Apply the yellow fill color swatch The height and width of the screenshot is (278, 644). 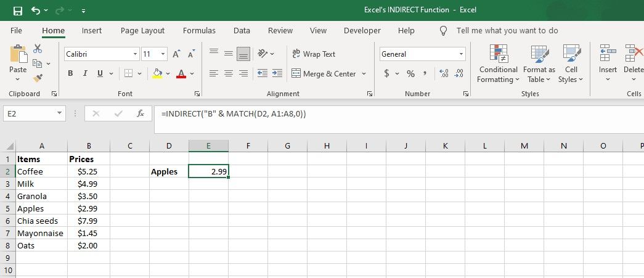click(x=157, y=74)
